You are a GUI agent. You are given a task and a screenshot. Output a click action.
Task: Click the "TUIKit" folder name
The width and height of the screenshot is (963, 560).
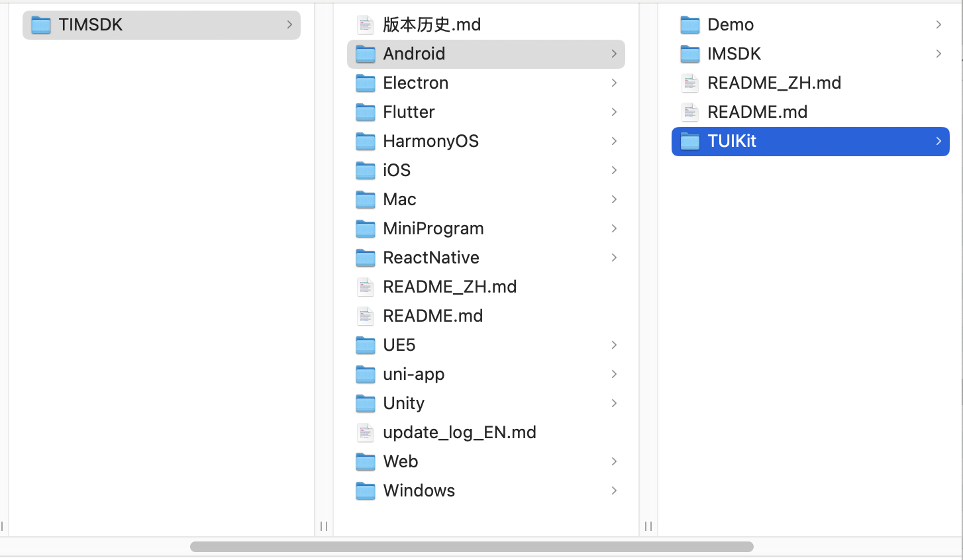click(732, 141)
